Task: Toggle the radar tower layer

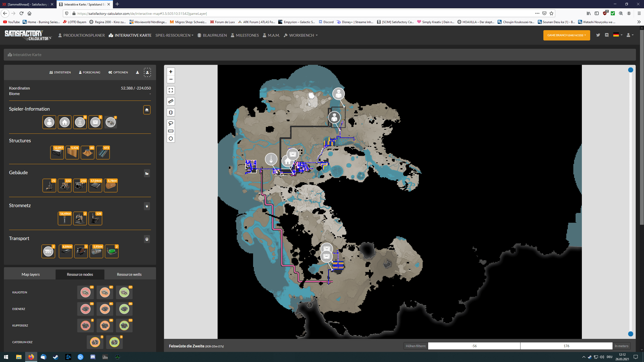Action: click(80, 122)
